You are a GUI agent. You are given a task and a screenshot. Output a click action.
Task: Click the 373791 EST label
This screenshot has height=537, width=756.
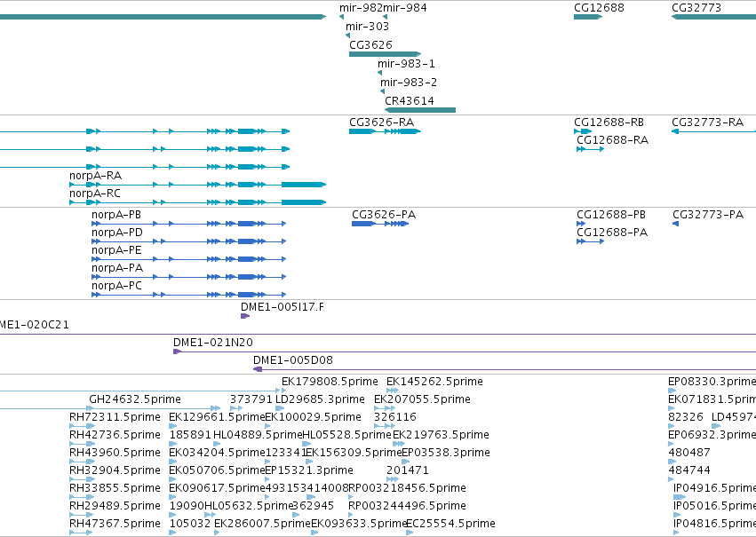pyautogui.click(x=251, y=399)
